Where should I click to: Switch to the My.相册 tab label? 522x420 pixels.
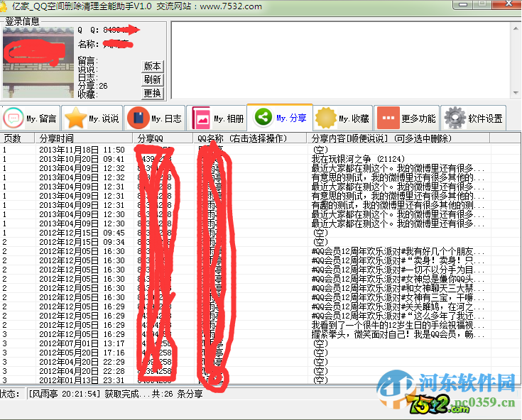click(x=229, y=118)
